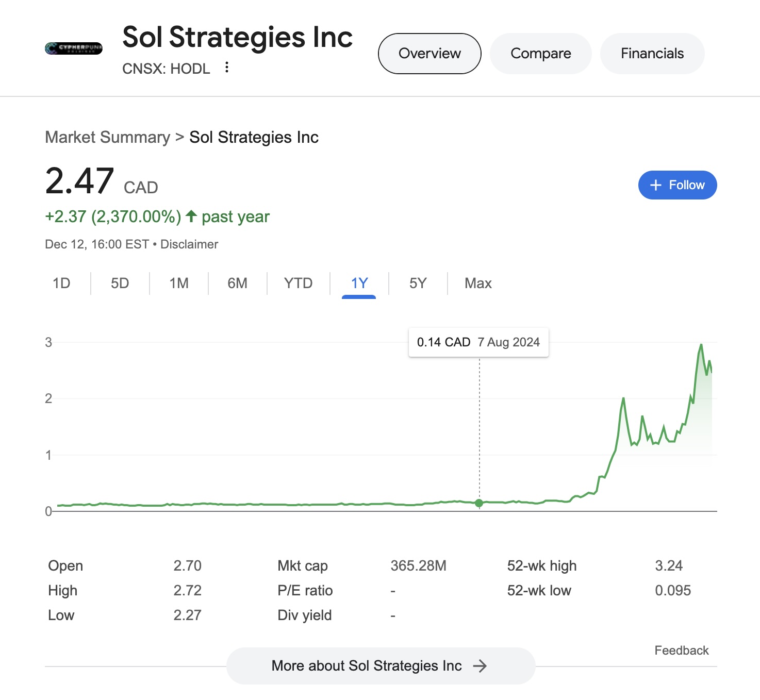This screenshot has height=700, width=760.
Task: Open the Financials tab
Action: tap(652, 54)
